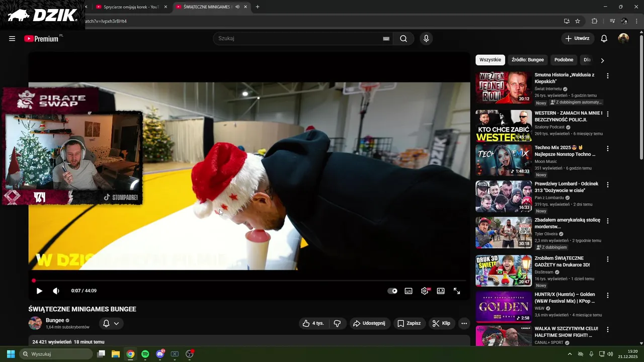Open the YouTube hamburger guide menu
This screenshot has width=644, height=362.
click(x=12, y=39)
